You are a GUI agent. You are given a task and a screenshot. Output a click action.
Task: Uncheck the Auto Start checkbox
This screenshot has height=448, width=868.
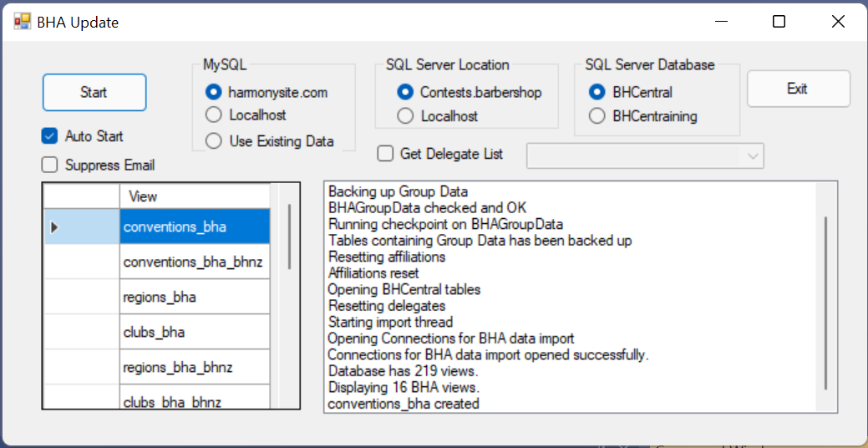pyautogui.click(x=50, y=135)
